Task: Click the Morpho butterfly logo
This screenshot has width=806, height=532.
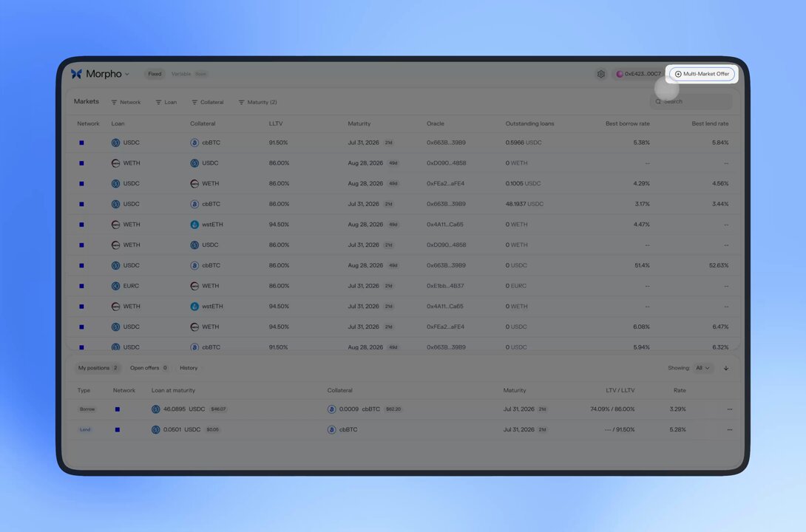Action: click(77, 74)
